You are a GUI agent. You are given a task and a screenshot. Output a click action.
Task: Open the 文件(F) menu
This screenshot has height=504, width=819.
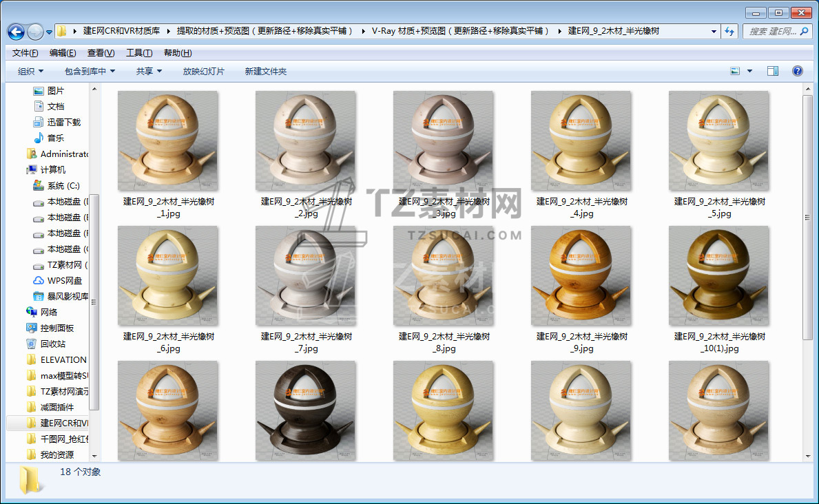[25, 53]
